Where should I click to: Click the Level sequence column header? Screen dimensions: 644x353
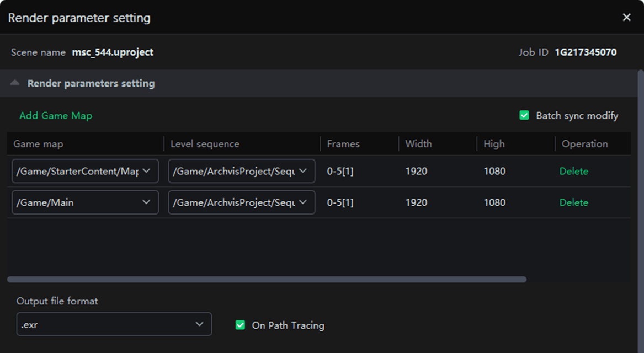205,144
